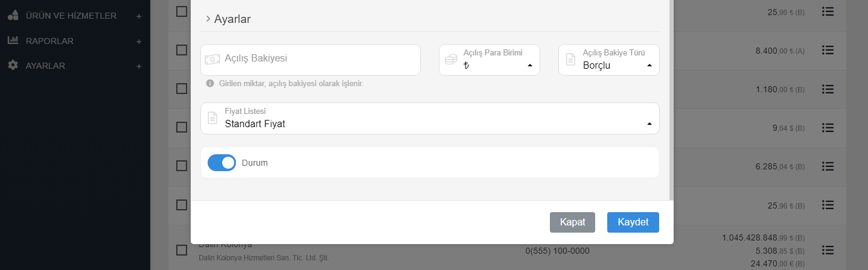Click the shapes icon next to ÜRÜN VE HİZMETLER

[x=13, y=16]
